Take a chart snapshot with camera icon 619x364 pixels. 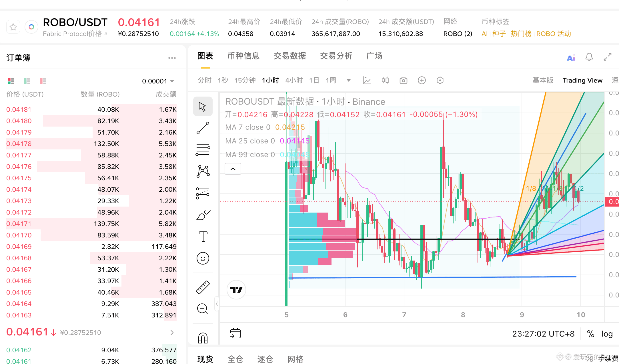403,80
